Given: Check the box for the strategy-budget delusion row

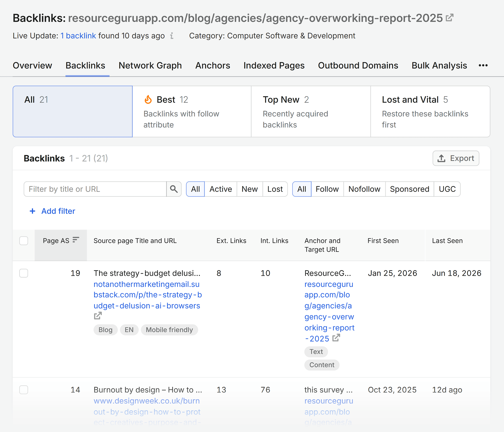Looking at the screenshot, I should 24,273.
